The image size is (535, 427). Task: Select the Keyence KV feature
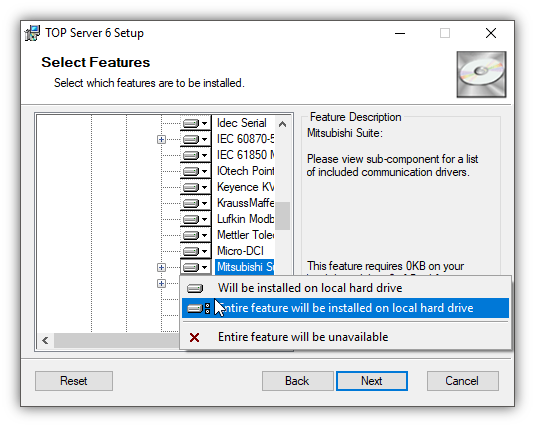coord(245,187)
